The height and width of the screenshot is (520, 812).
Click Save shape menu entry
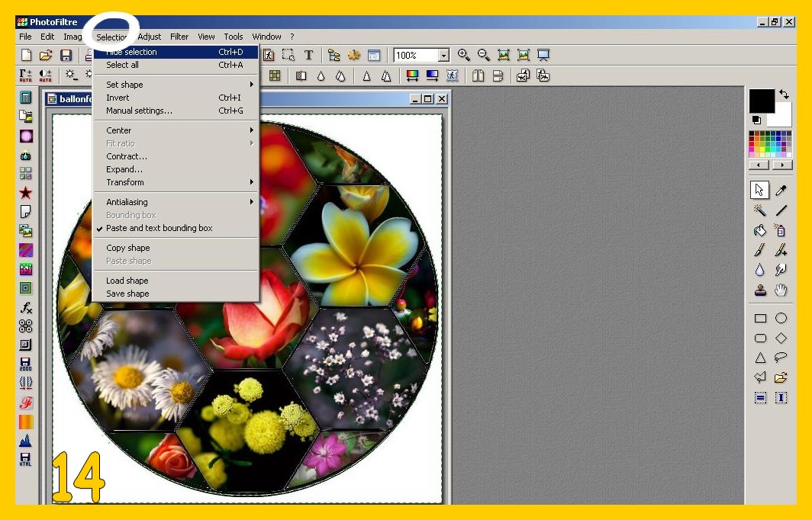(x=127, y=294)
